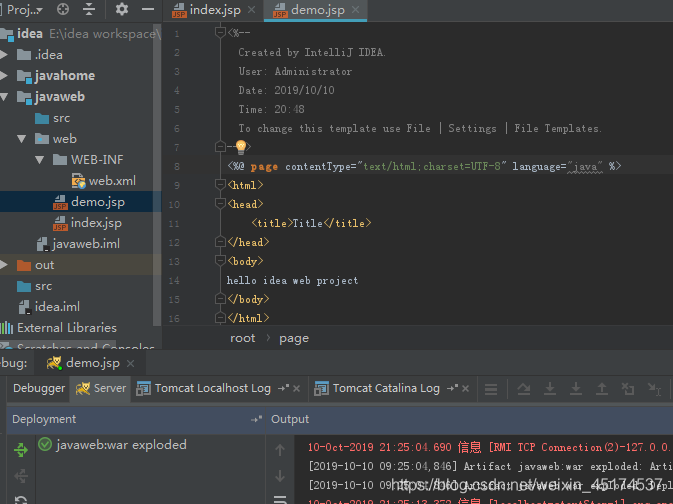Close the demo.jsp debug session tab
Screen dimensions: 673x504
click(x=130, y=364)
